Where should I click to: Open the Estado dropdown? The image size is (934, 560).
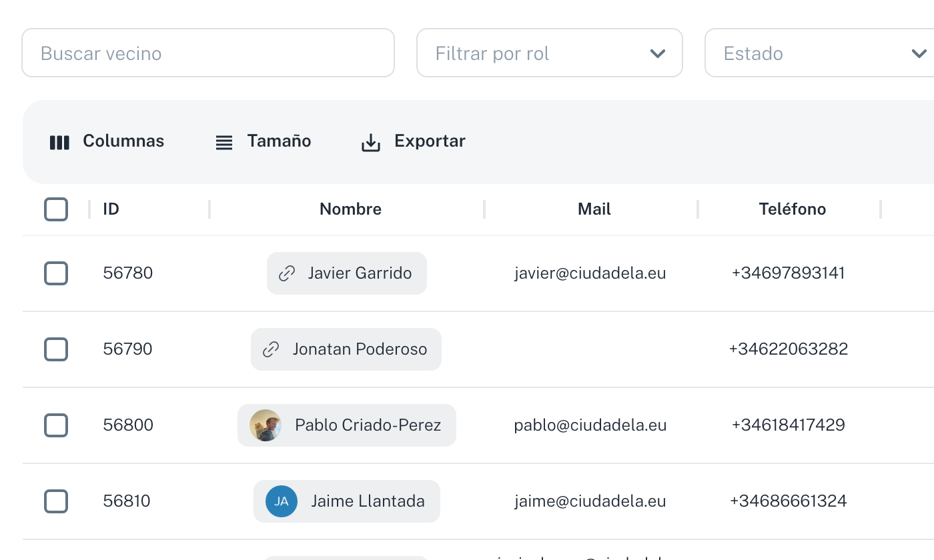pos(819,53)
